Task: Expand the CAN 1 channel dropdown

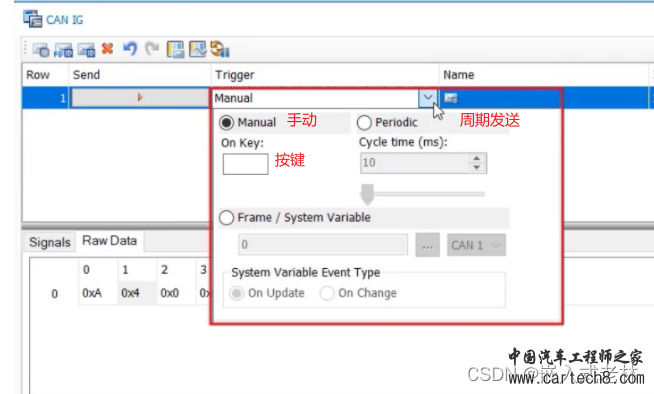Action: [x=476, y=245]
